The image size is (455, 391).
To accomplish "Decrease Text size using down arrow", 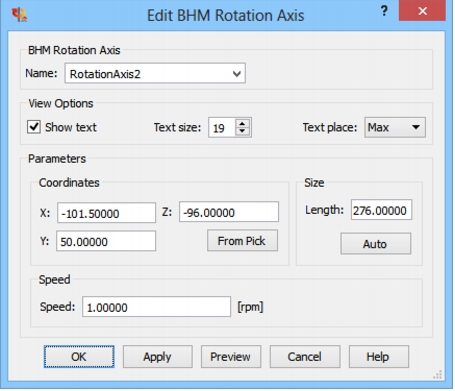I will (x=242, y=131).
